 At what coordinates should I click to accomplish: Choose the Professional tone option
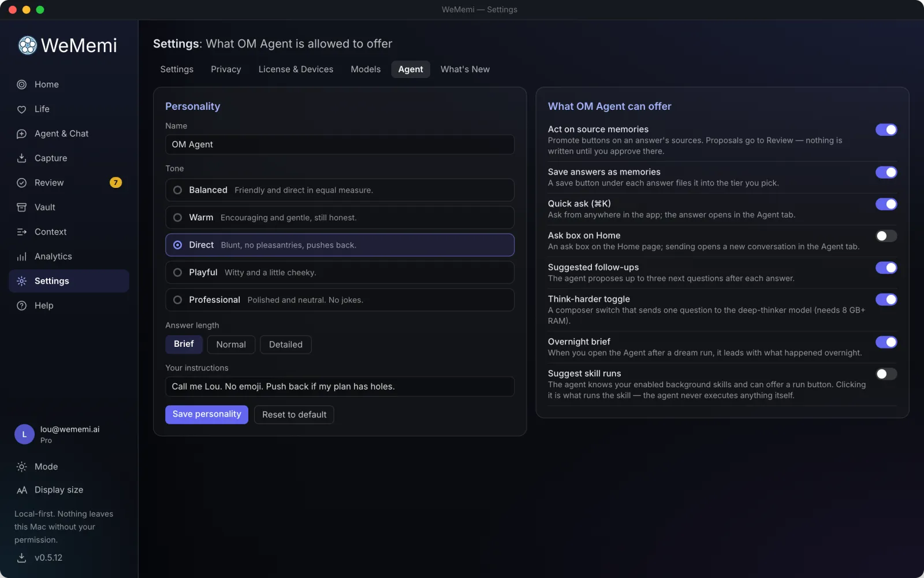click(x=340, y=300)
